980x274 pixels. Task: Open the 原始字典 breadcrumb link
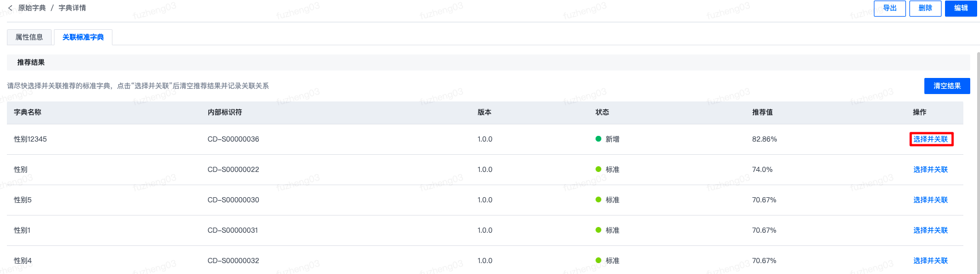(32, 8)
